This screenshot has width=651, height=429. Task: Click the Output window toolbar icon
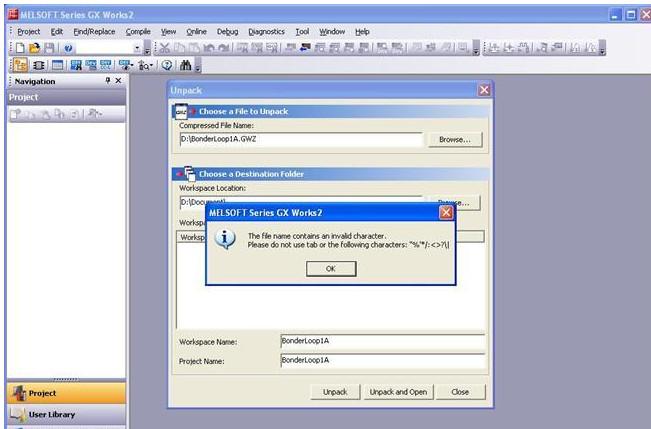[57, 65]
